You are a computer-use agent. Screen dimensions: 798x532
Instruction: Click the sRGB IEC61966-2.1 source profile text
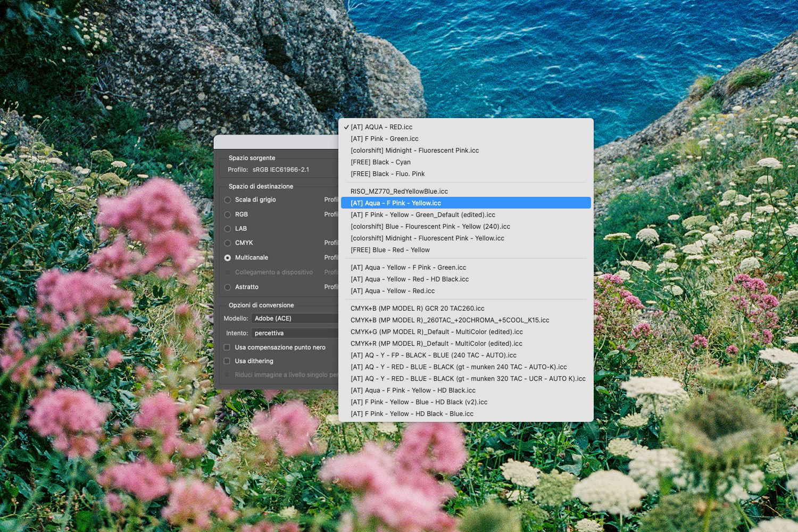[x=280, y=170]
